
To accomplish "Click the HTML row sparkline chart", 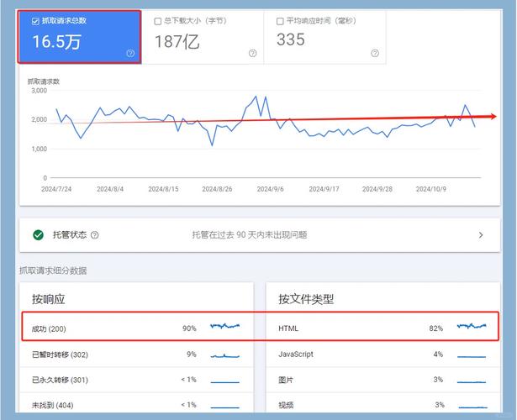I will (472, 326).
